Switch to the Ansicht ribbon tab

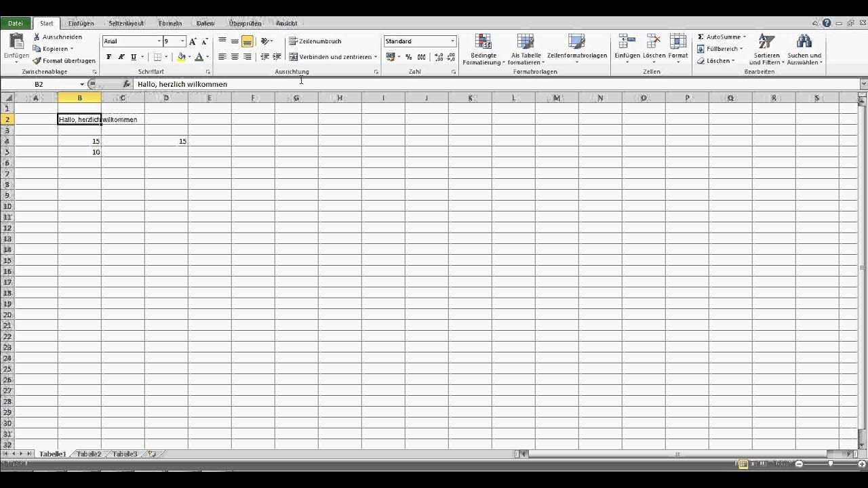(287, 23)
